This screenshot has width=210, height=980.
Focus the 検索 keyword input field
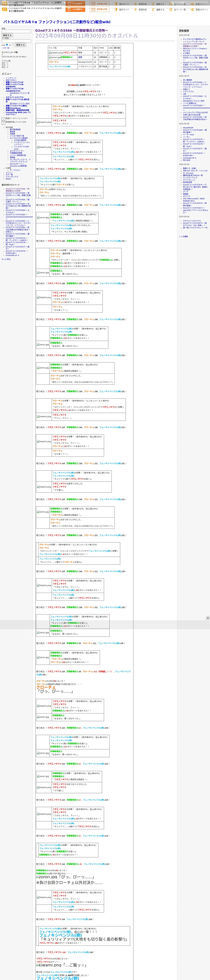click(16, 31)
